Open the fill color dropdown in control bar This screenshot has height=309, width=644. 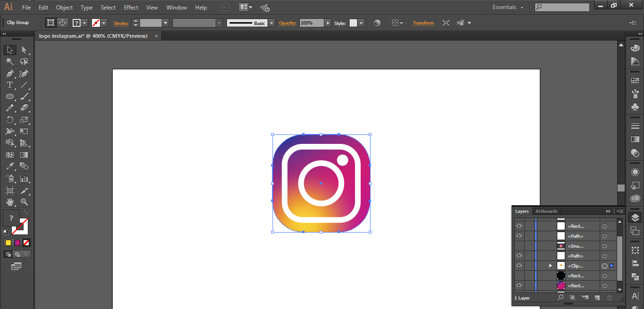[84, 23]
